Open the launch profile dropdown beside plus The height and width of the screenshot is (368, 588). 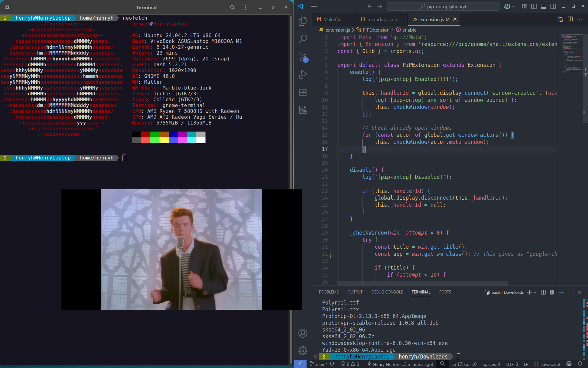pos(535,292)
